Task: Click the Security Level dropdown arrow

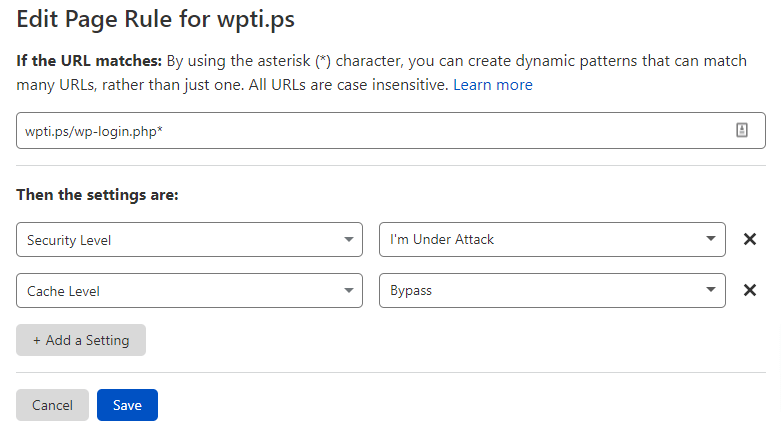Action: point(349,240)
